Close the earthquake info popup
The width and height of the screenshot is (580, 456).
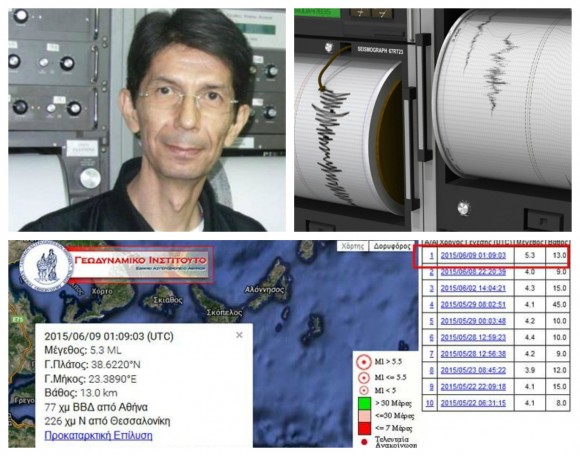(x=239, y=335)
